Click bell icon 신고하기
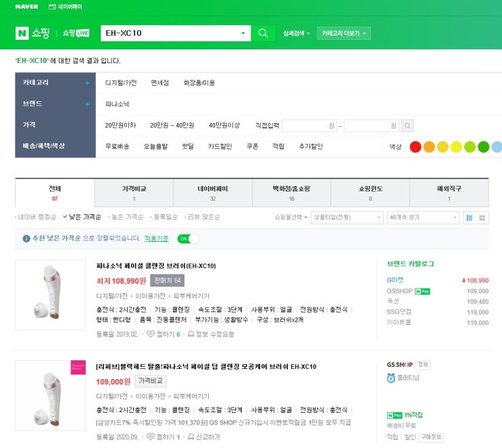The height and width of the screenshot is (448, 502). pos(191,437)
